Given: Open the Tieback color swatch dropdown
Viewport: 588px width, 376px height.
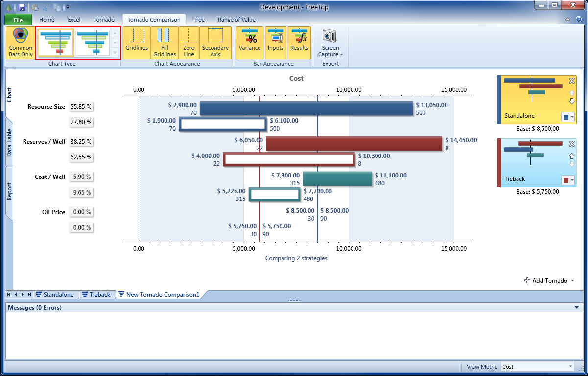Looking at the screenshot, I should (568, 180).
